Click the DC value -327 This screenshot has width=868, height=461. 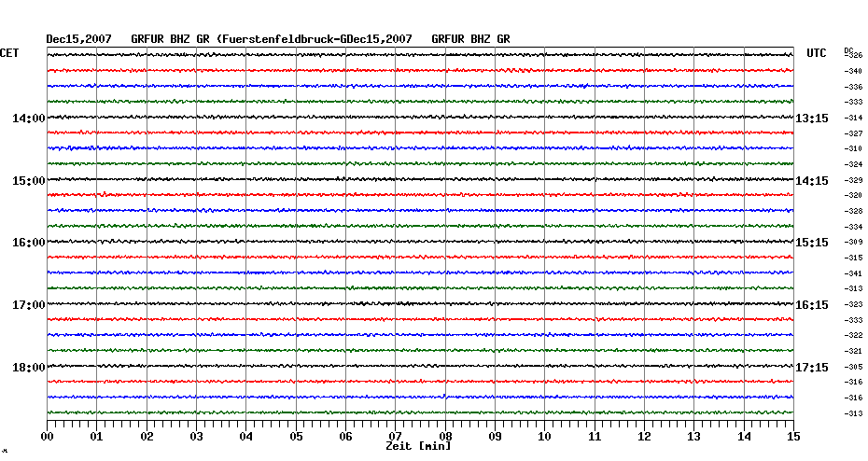[x=853, y=134]
